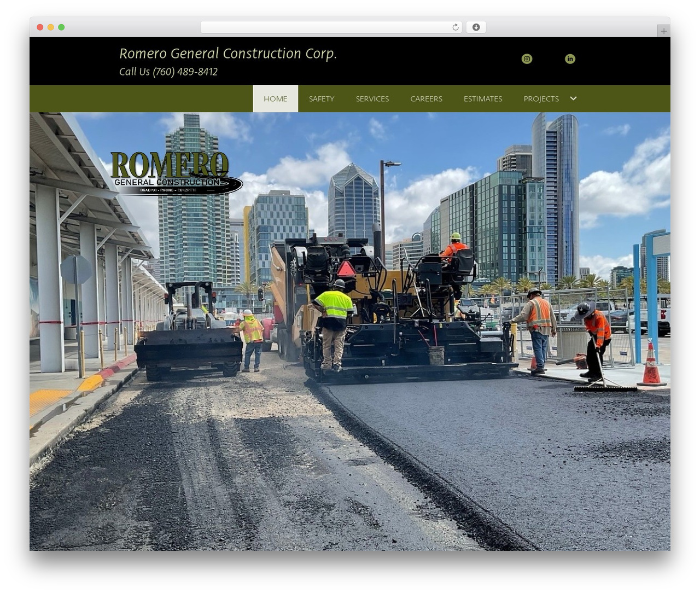Open the Estimates menu item
This screenshot has height=593, width=700.
483,98
